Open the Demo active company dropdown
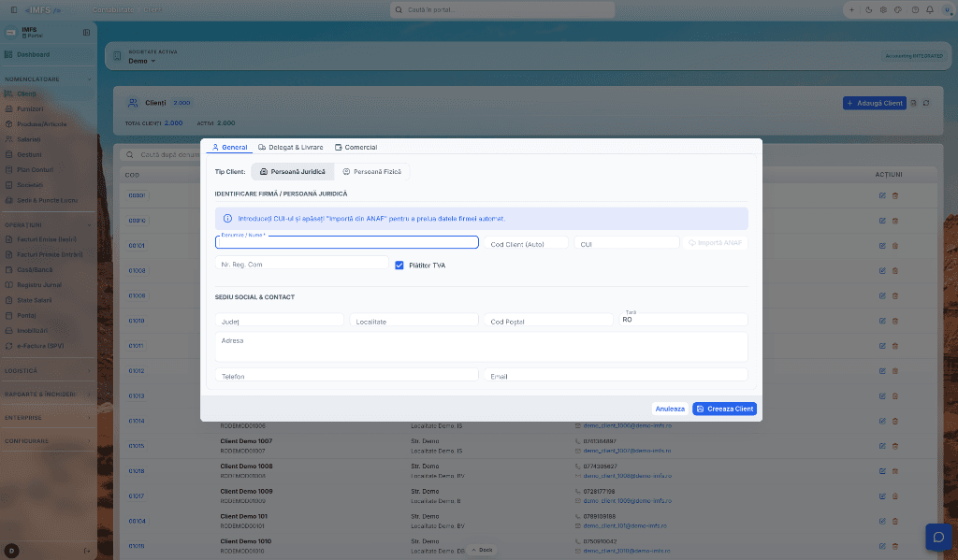The height and width of the screenshot is (560, 958). point(142,61)
